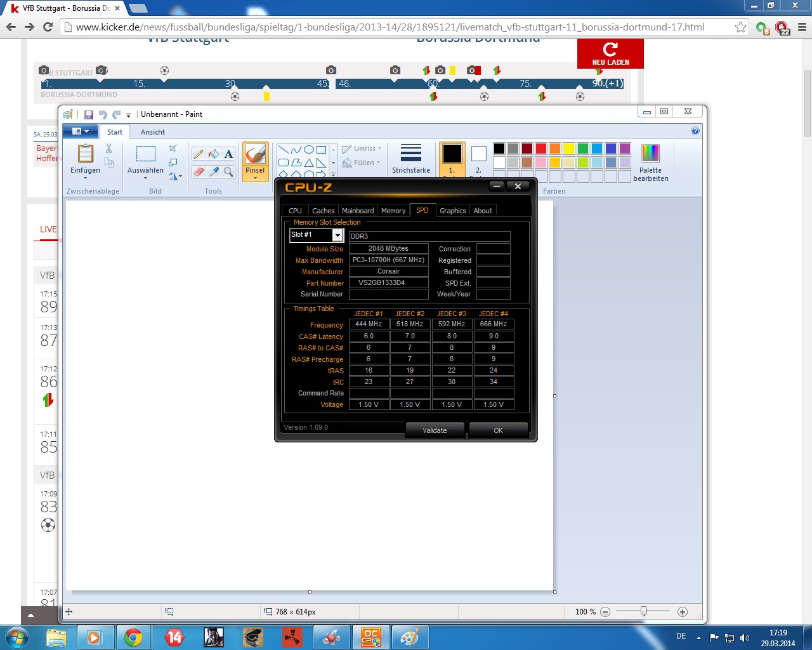This screenshot has width=812, height=650.
Task: Click the Crop icon in Bild group
Action: coord(173,149)
